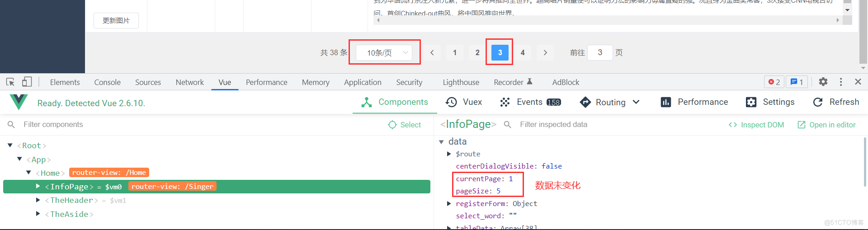
Task: Collapse the data section
Action: [x=441, y=142]
